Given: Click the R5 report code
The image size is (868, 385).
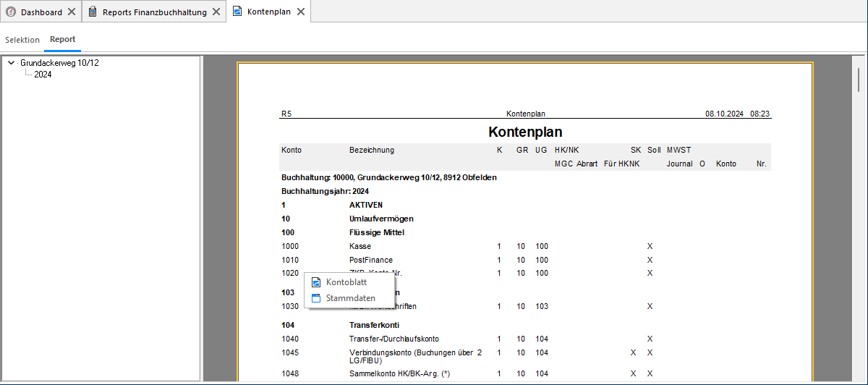Looking at the screenshot, I should coord(286,114).
